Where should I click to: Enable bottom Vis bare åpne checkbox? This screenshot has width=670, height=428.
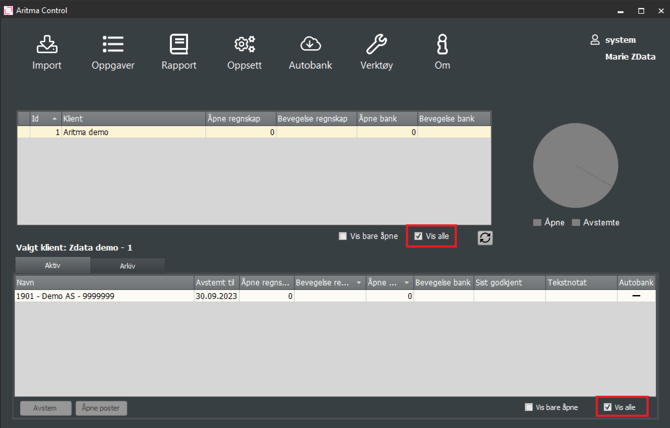coord(529,408)
